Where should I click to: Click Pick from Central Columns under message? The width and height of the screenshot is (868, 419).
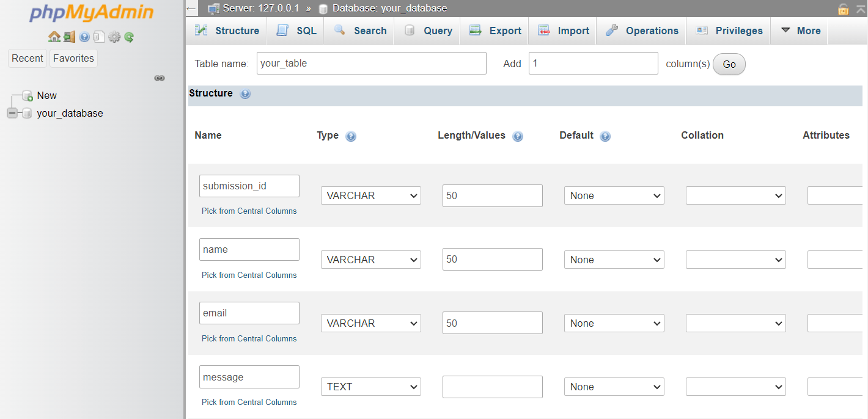click(249, 402)
